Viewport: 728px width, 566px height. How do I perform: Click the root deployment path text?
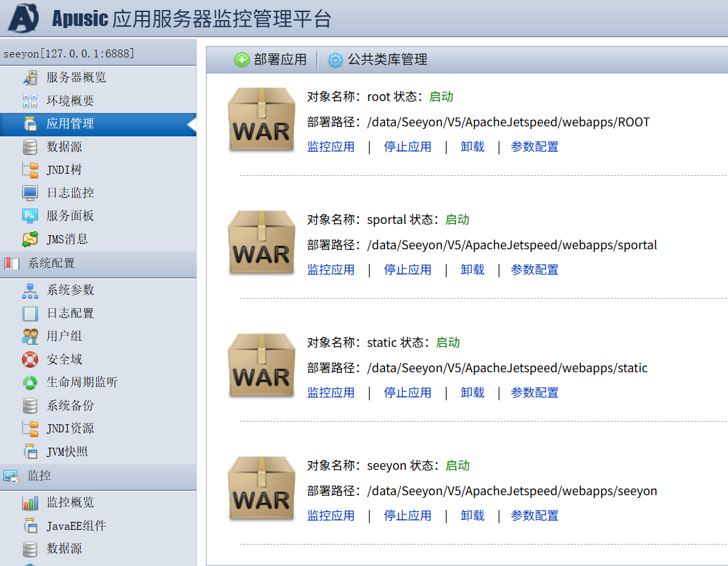508,122
